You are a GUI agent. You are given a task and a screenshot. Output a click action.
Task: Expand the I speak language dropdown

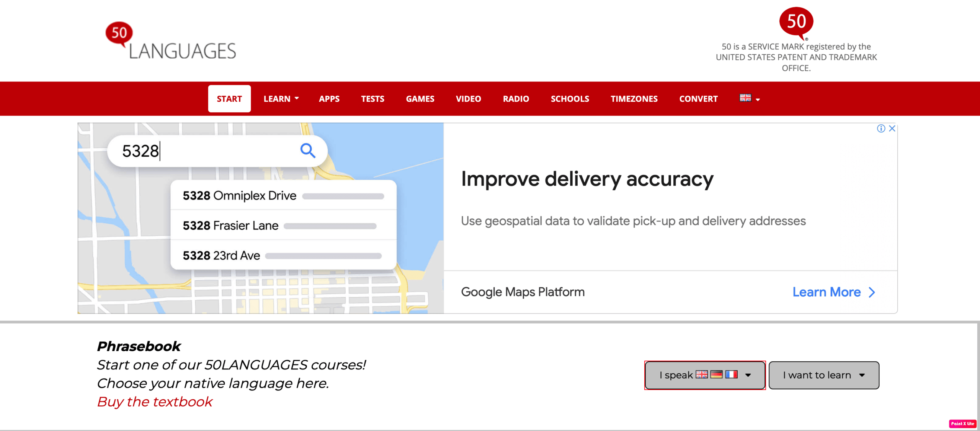(705, 375)
